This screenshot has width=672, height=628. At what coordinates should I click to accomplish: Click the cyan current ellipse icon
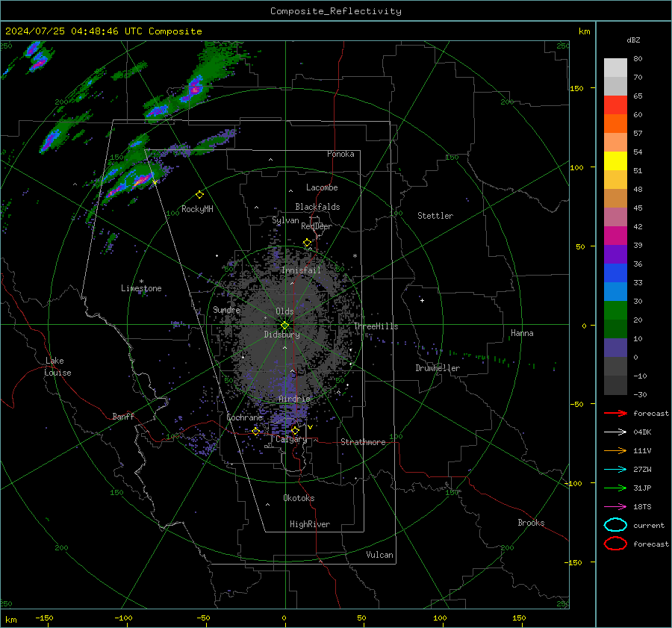tap(615, 525)
